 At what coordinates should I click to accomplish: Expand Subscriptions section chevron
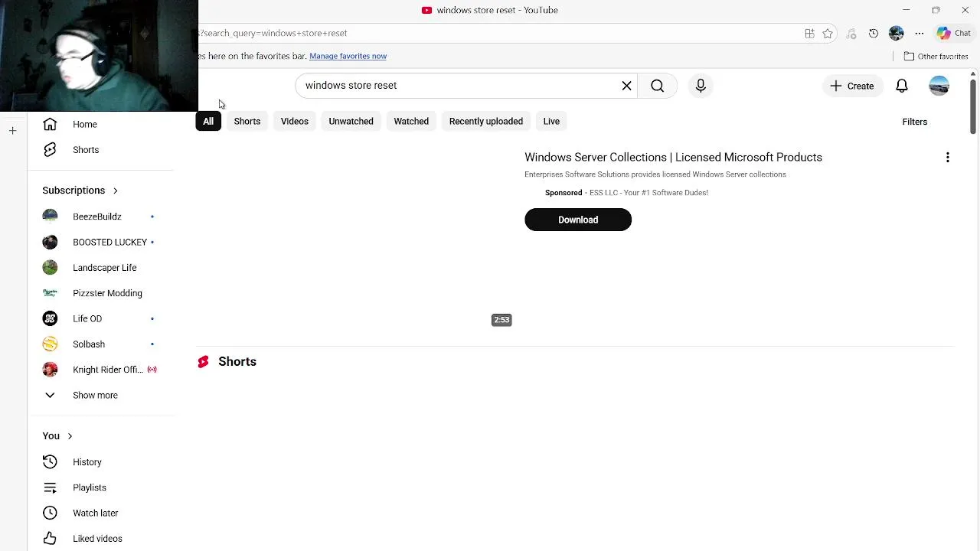pyautogui.click(x=115, y=191)
